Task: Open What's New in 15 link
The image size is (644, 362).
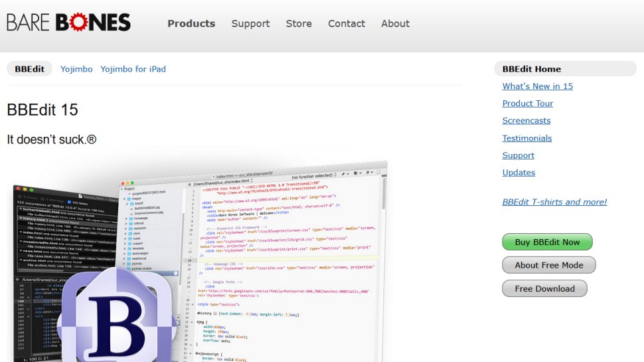Action: (x=537, y=86)
